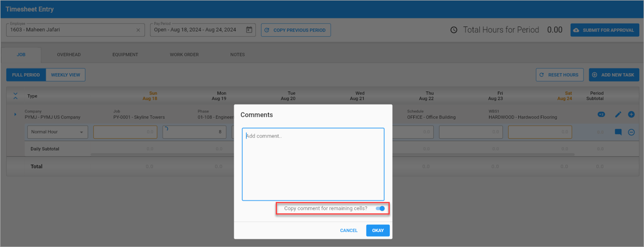Click PY-0001 - Skyline Towers job text
Viewport: 644px width, 247px height.
(139, 118)
